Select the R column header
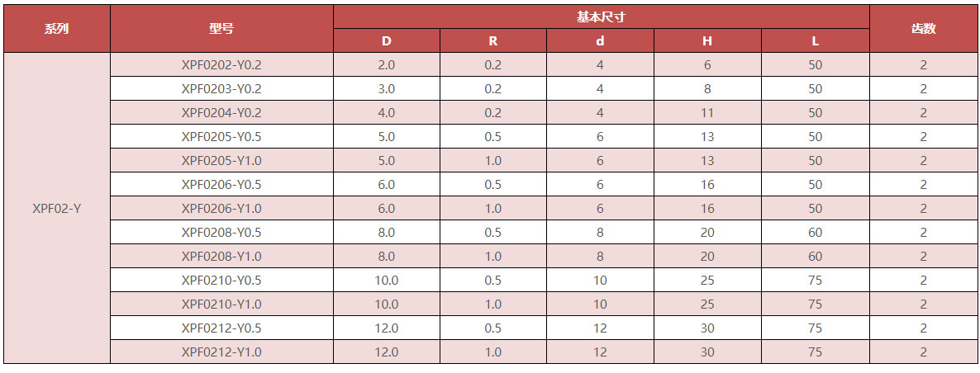Screen dimensions: 980x373 [x=493, y=40]
